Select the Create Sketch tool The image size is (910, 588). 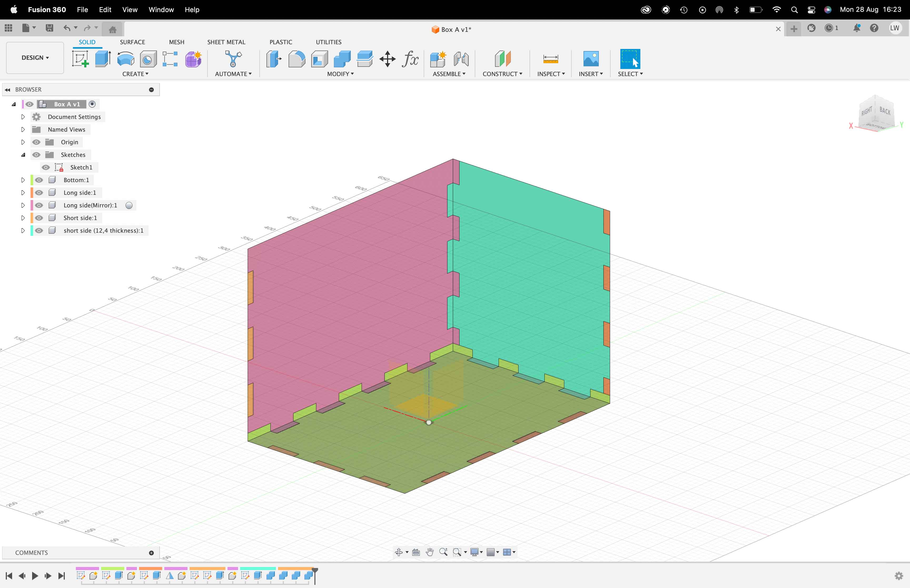(80, 59)
